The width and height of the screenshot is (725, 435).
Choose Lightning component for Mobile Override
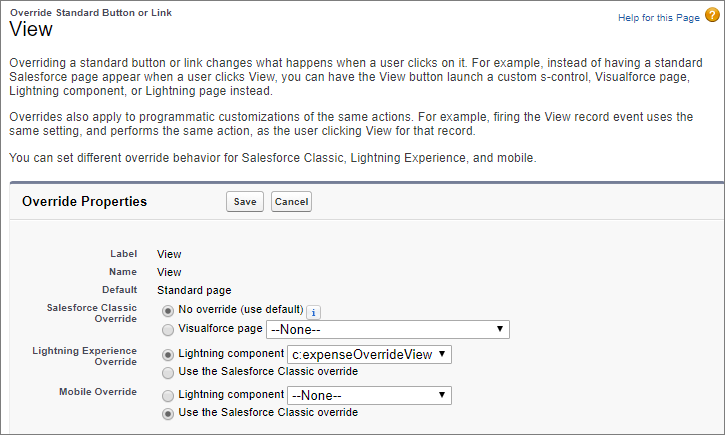[167, 395]
